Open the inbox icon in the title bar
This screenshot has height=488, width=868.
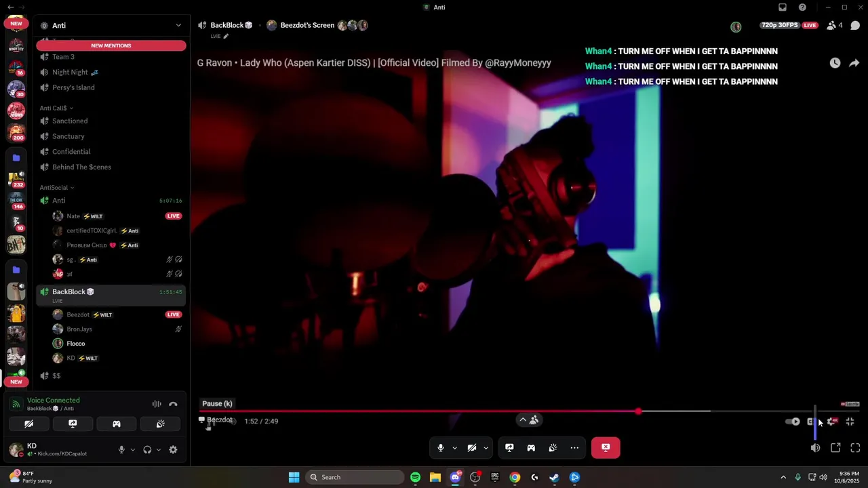[x=783, y=7]
